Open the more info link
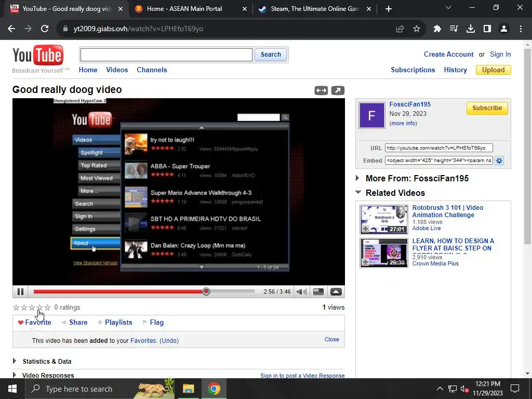The image size is (532, 399). 403,123
